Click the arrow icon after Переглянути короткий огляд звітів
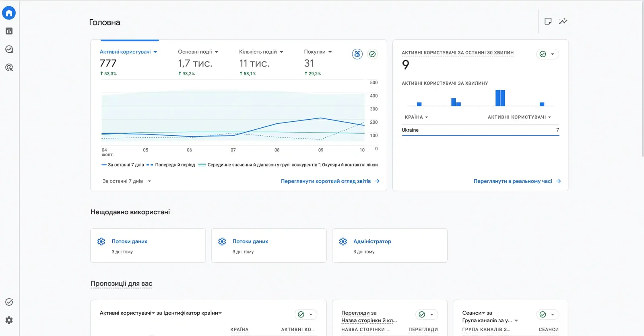 click(377, 181)
